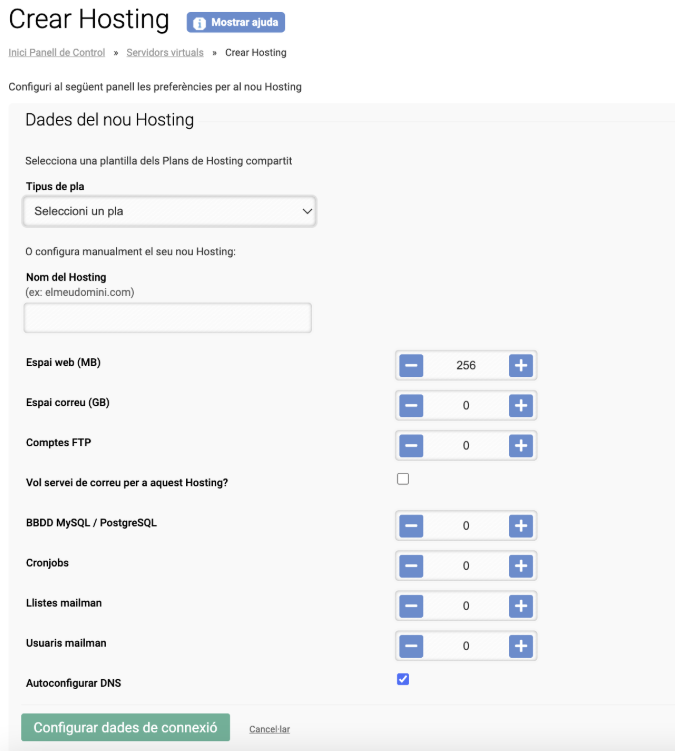The width and height of the screenshot is (675, 751).
Task: Increase BBDD MySQL / PostgreSQL count
Action: [x=520, y=525]
